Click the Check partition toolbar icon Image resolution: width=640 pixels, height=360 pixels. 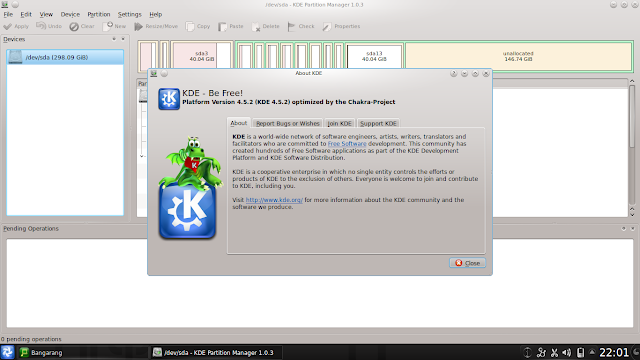point(291,27)
